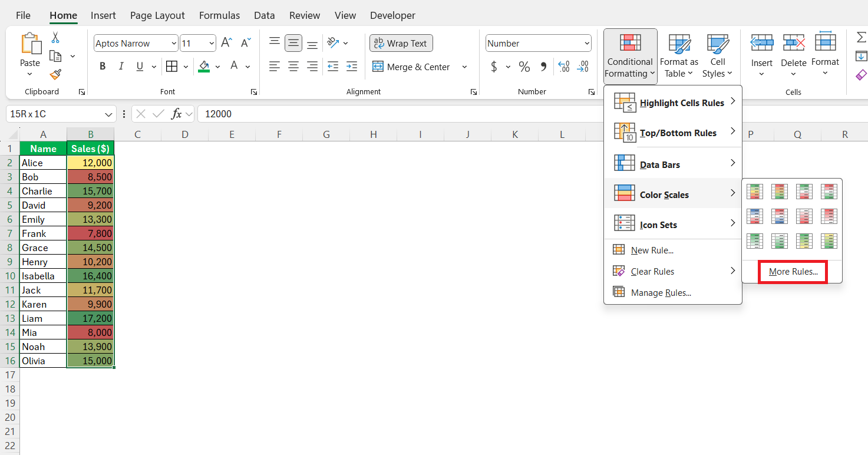The width and height of the screenshot is (868, 455).
Task: Toggle Center horizontal alignment
Action: [x=293, y=67]
